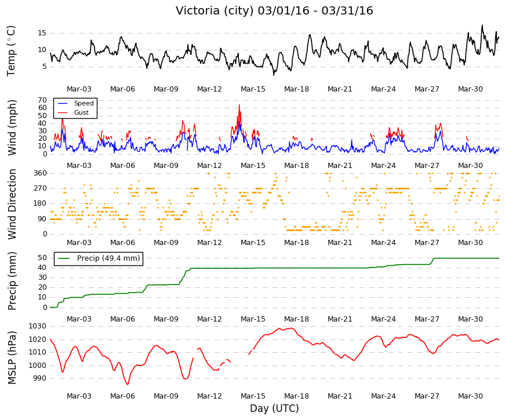Viewport: 505px width, 420px height.
Task: Click "Mar-03" under the MSLP panel
Action: 79,396
